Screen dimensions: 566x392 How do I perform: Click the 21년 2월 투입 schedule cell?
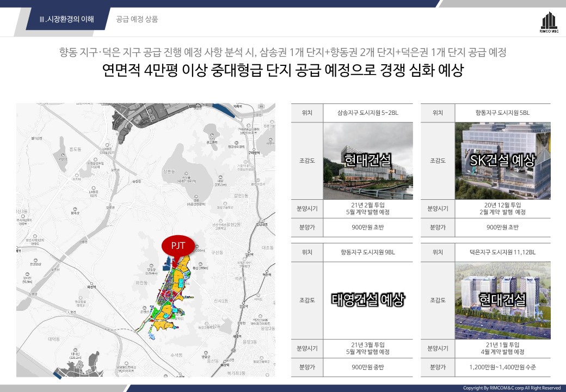368,209
